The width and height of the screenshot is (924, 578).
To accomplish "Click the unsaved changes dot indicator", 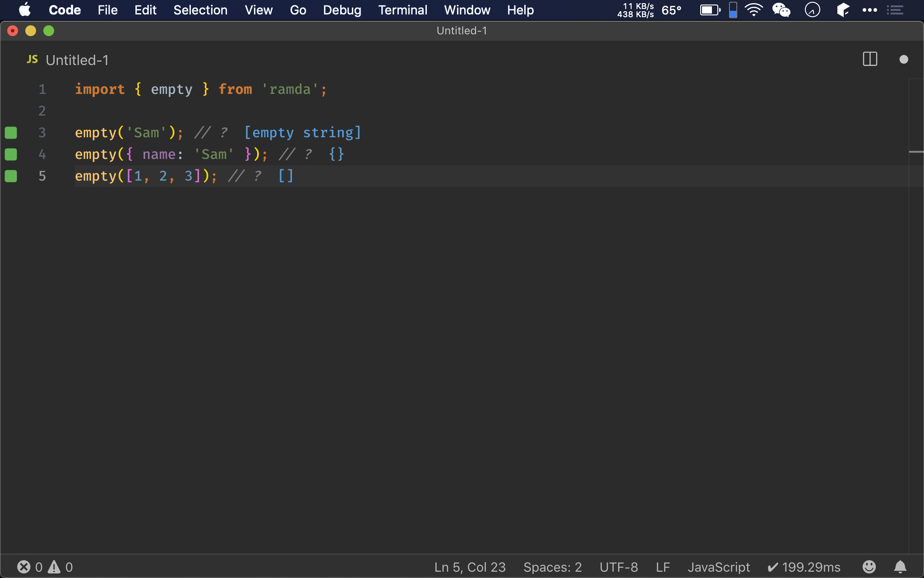I will (x=904, y=60).
